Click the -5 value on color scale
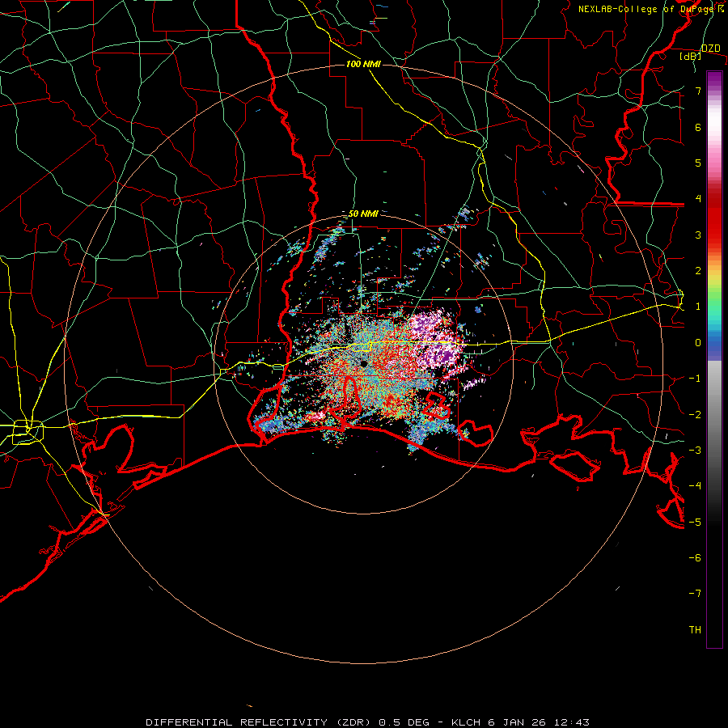Screen dimensions: 728x728 (695, 523)
